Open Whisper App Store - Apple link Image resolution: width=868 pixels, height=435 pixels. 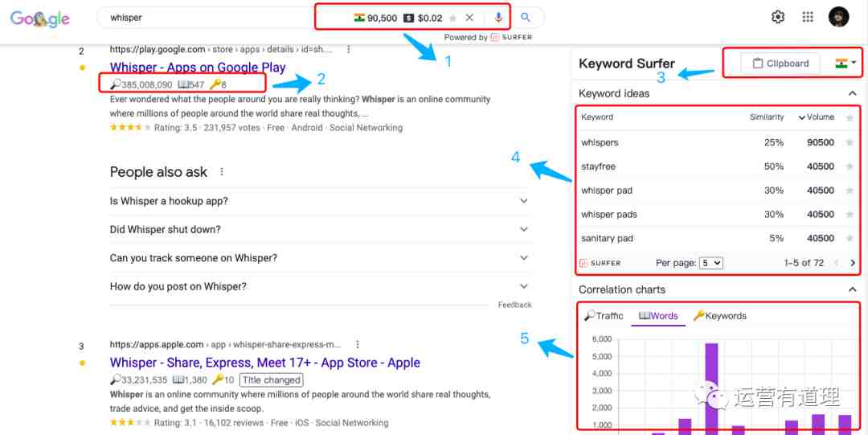(x=264, y=363)
